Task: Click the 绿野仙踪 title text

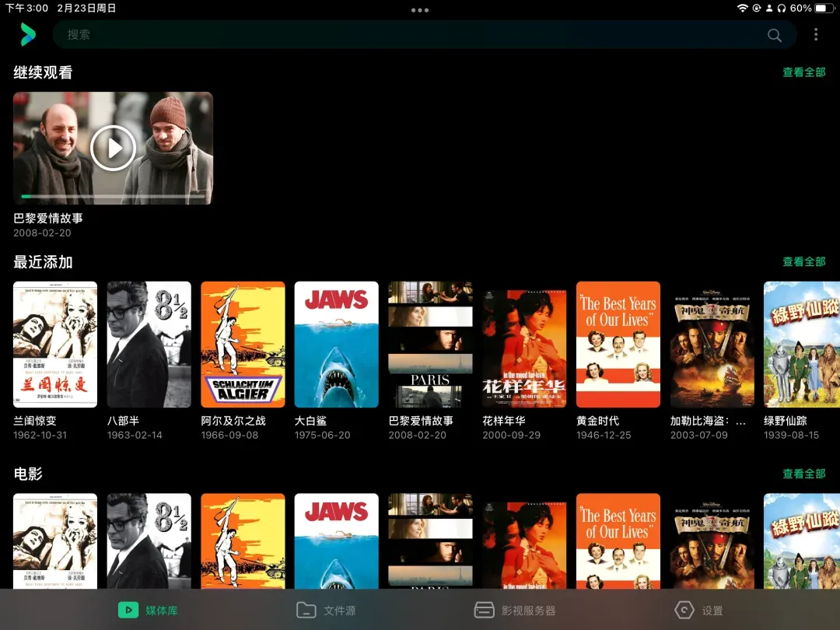Action: pos(786,421)
